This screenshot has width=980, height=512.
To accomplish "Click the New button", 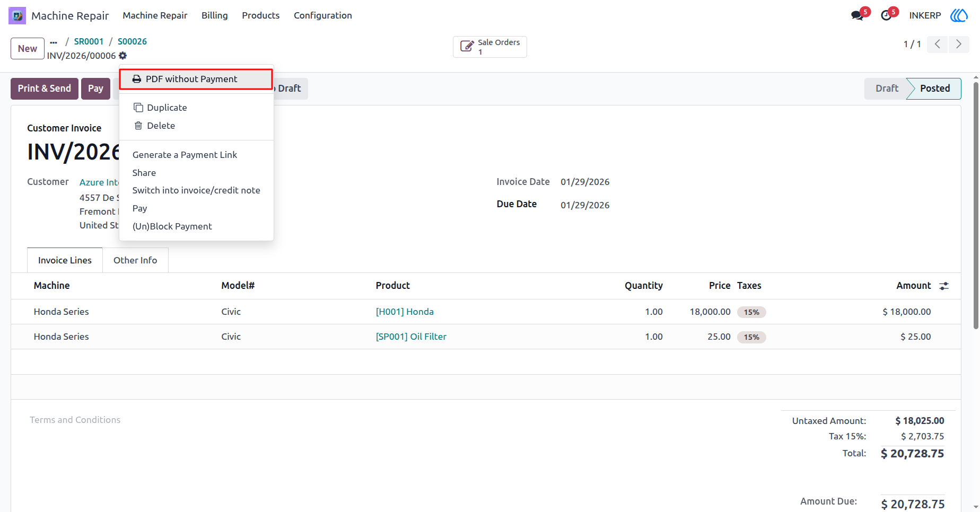I will coord(28,49).
